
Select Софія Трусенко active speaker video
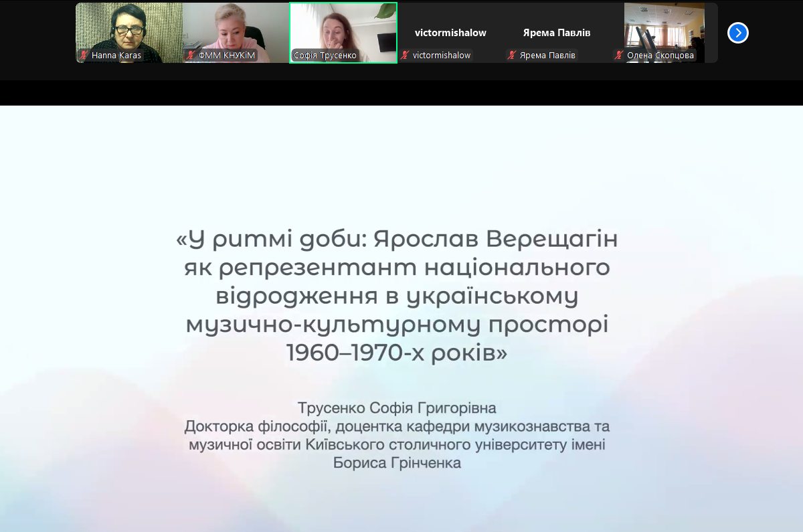[343, 33]
